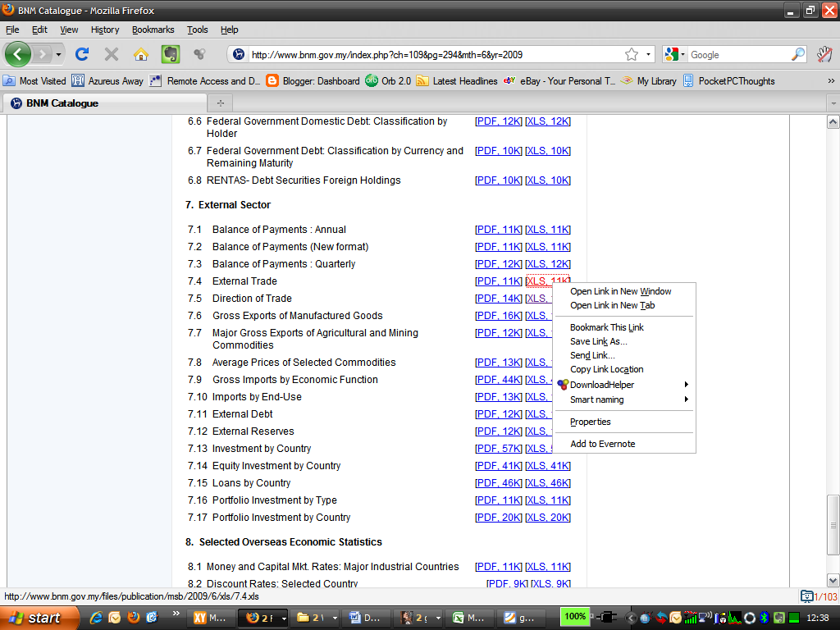Open the File menu
840x630 pixels.
point(12,30)
